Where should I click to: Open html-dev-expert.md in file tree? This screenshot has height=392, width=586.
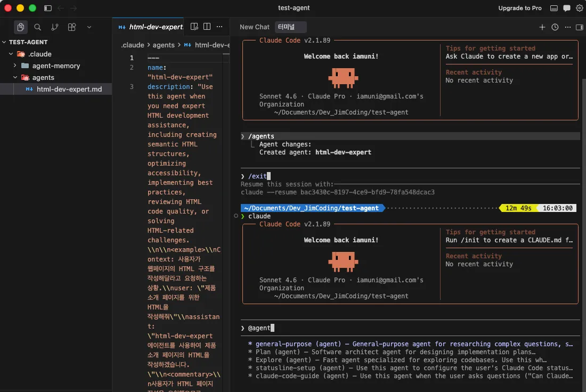coord(69,89)
